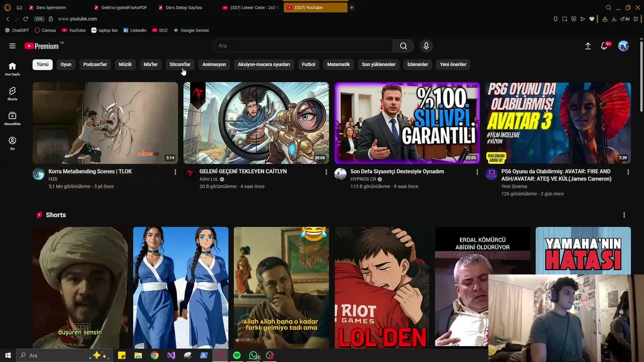644x362 pixels.
Task: Open Visual Studio from the taskbar
Action: (171, 355)
